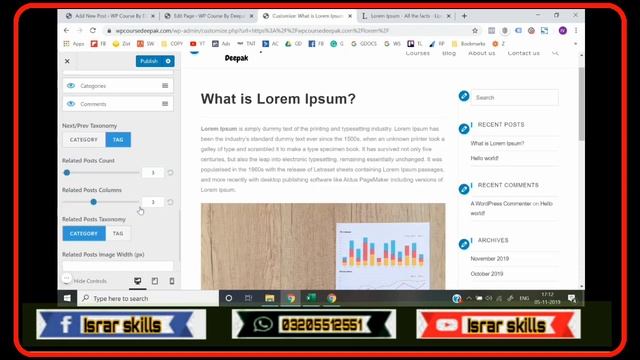Open the November 2019 archive link
This screenshot has width=640, height=360.
(x=489, y=258)
